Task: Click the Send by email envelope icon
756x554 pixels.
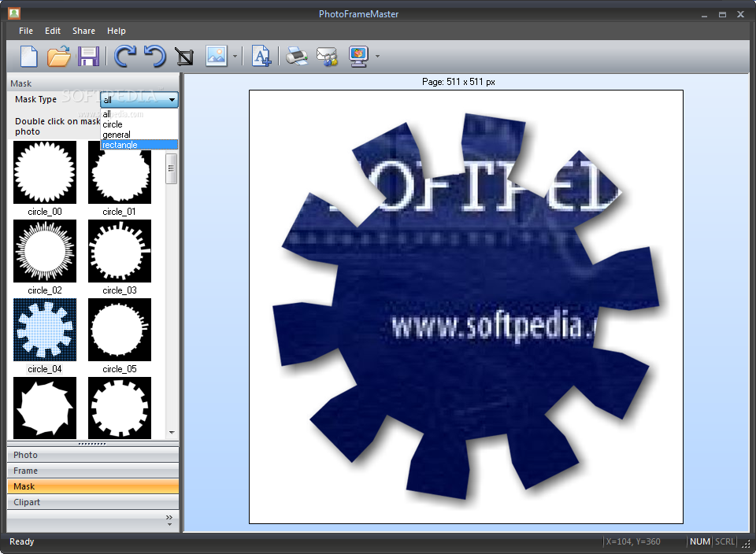Action: coord(327,57)
